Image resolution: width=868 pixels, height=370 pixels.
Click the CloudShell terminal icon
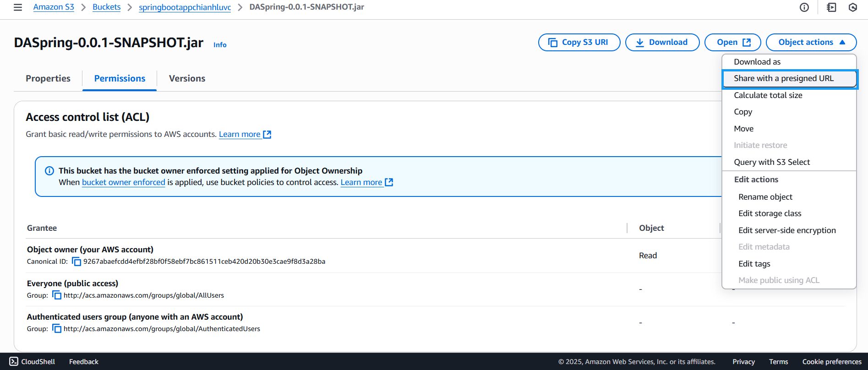(x=14, y=361)
